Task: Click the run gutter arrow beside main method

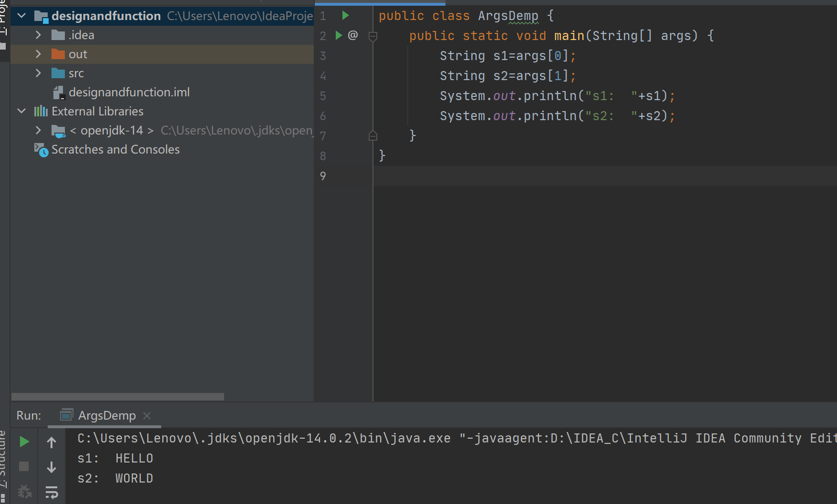Action: (x=339, y=35)
